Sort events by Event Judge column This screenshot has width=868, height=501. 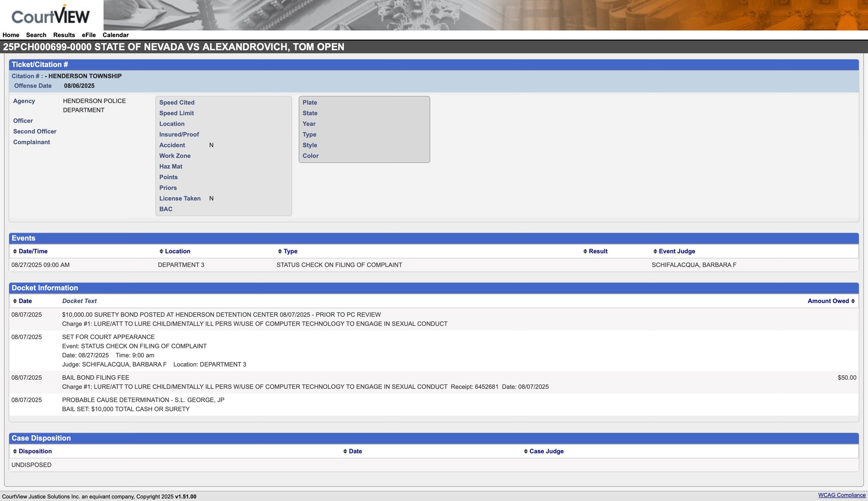click(x=676, y=251)
